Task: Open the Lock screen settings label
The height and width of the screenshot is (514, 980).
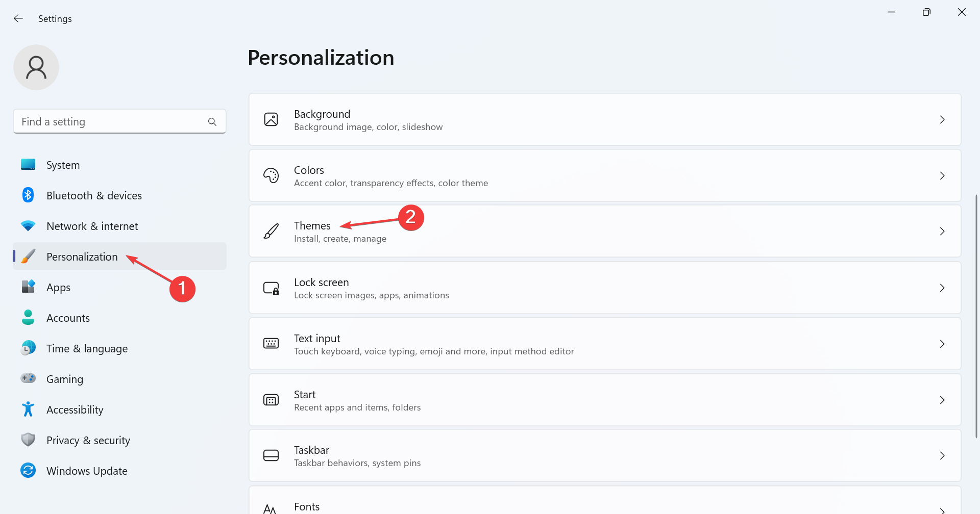Action: pyautogui.click(x=322, y=282)
